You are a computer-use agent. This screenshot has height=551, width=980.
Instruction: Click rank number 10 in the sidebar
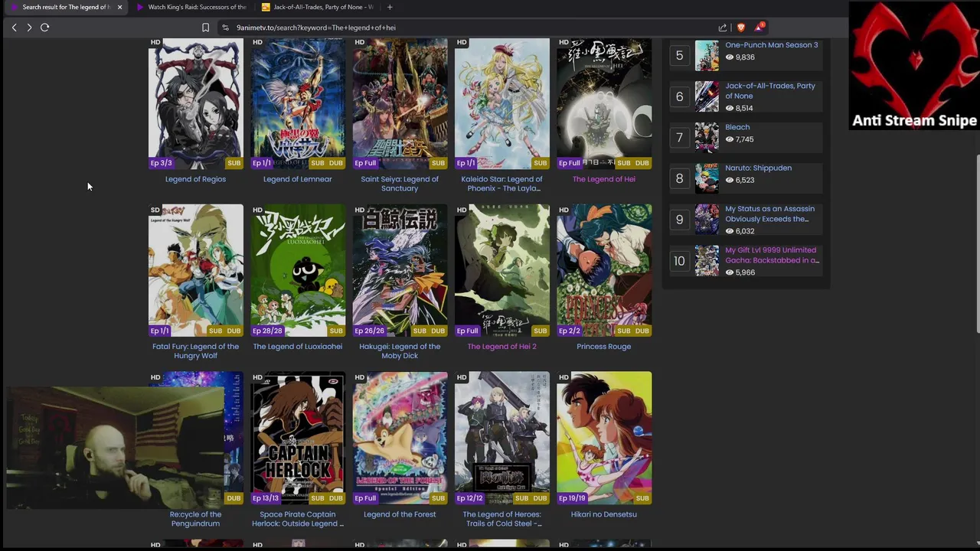tap(679, 261)
